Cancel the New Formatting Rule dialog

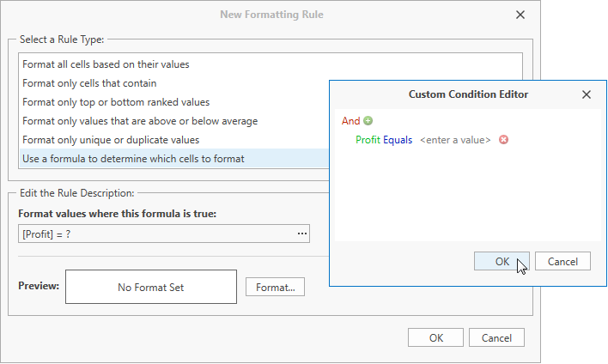coord(496,337)
